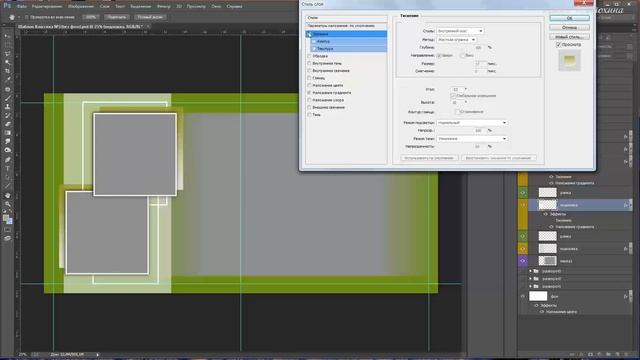Select the Hand tool in the toolbar
This screenshot has height=360, width=640.
tap(7, 195)
